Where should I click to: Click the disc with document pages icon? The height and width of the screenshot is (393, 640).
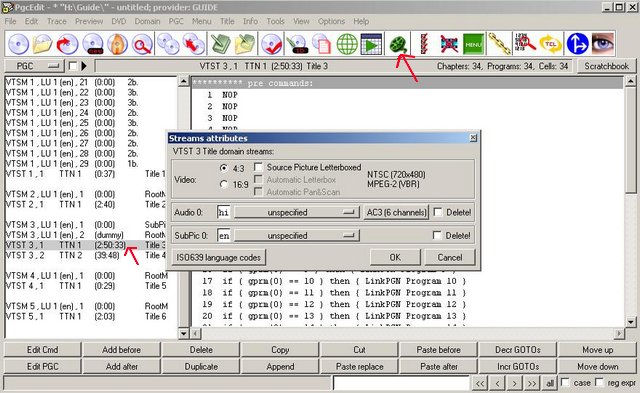click(x=322, y=44)
